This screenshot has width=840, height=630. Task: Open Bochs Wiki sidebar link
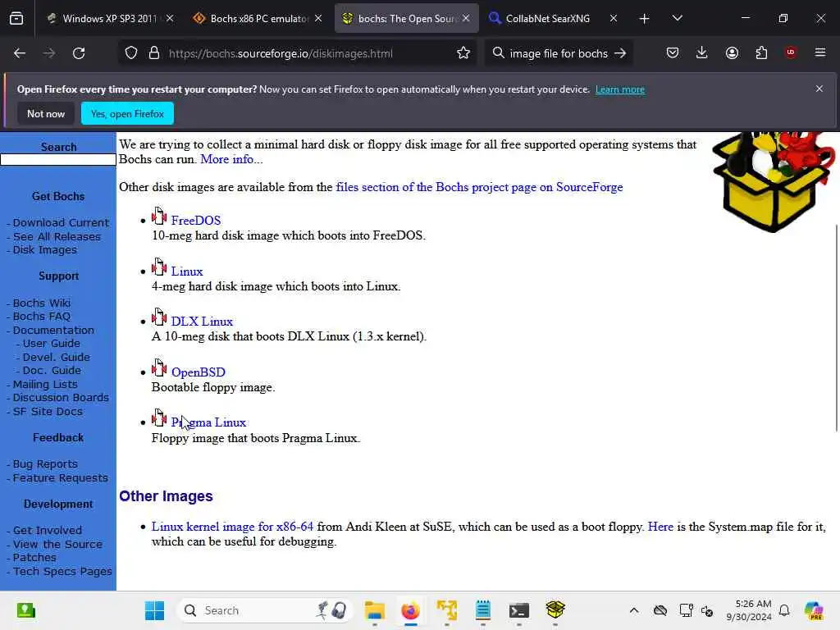(41, 303)
